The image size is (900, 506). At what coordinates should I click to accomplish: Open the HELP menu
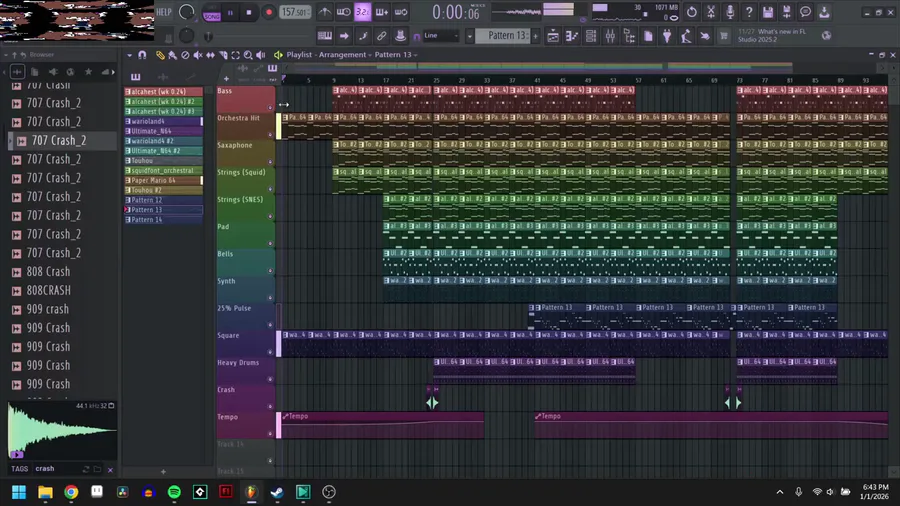[x=164, y=12]
